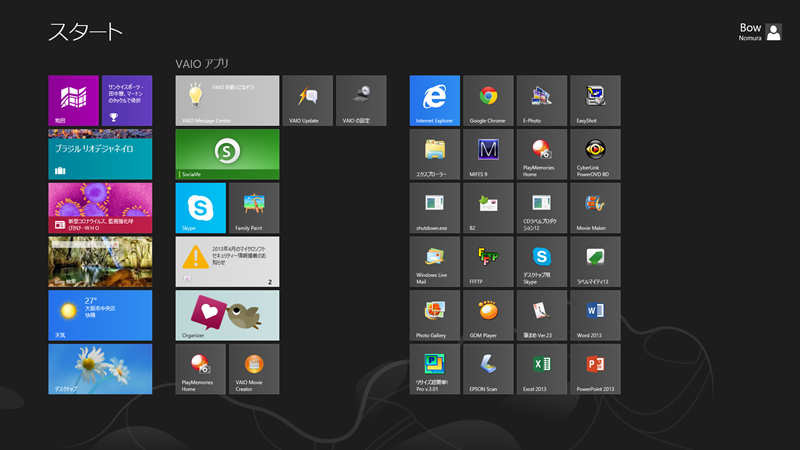
Task: Open the EasyShot tile
Action: 595,101
